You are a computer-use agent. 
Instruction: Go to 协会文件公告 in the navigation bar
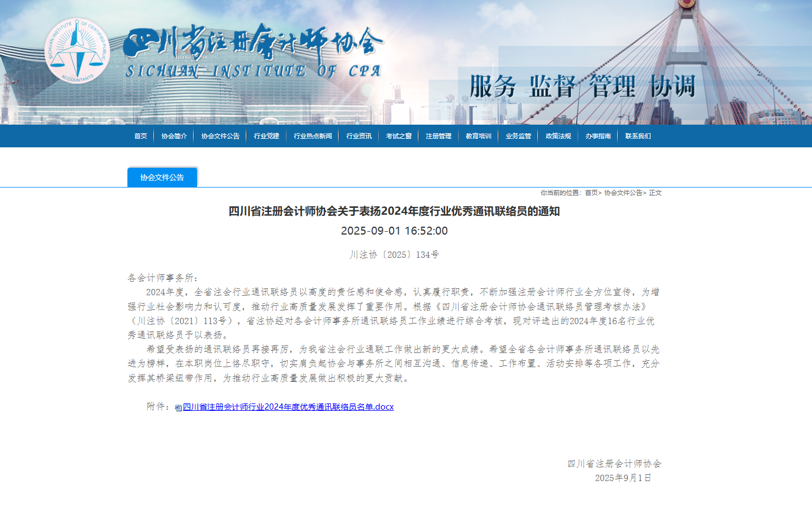pyautogui.click(x=220, y=136)
